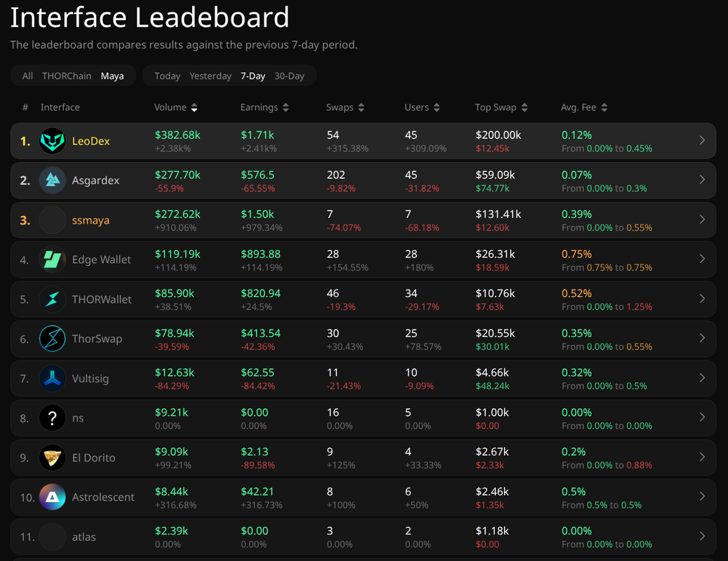Click the LeoDex logo icon
This screenshot has height=561, width=728.
tap(53, 141)
